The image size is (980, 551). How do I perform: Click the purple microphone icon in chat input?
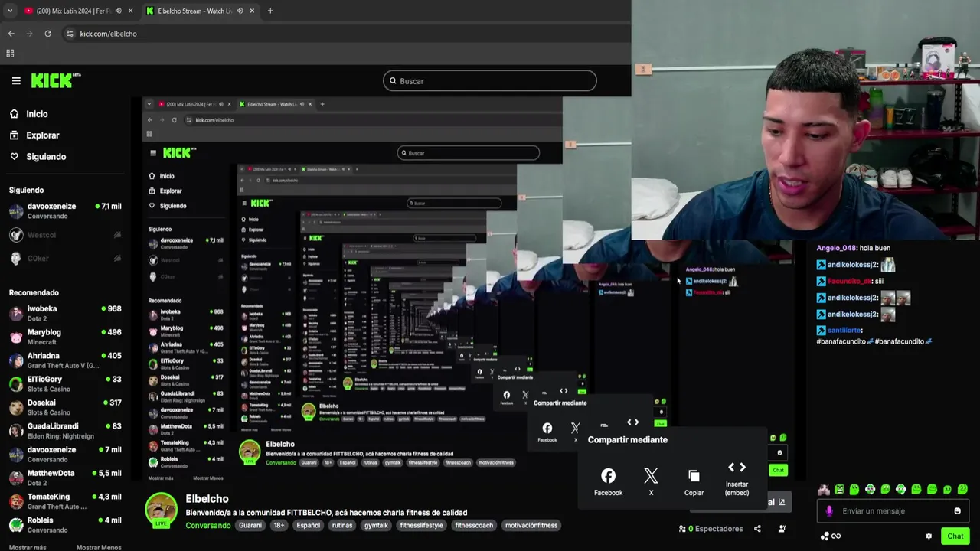coord(829,511)
